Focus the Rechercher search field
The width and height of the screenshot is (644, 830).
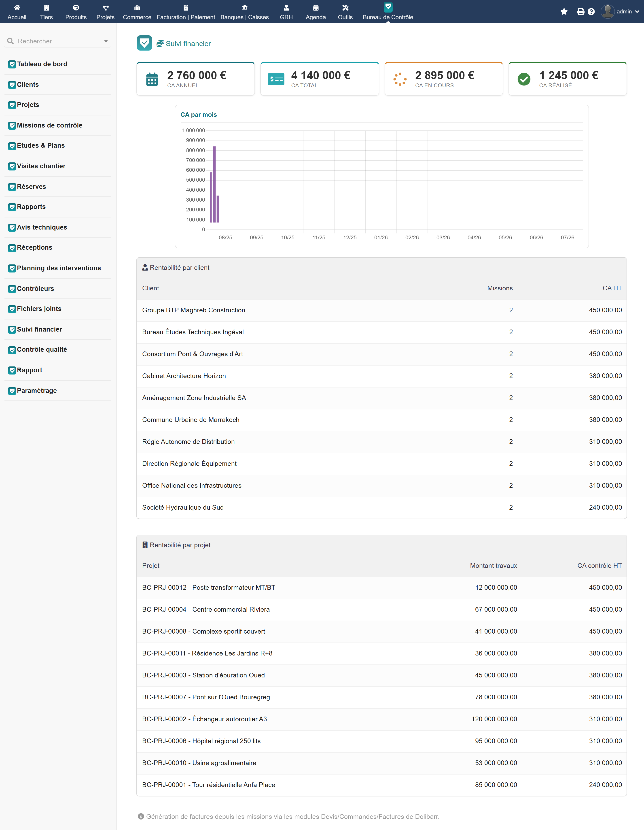pyautogui.click(x=57, y=41)
